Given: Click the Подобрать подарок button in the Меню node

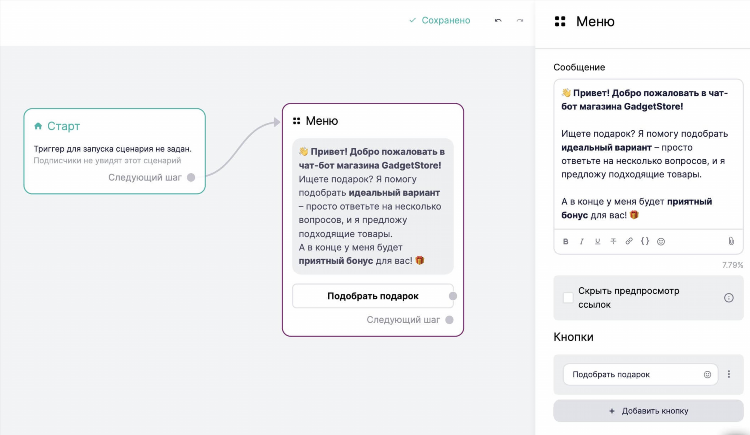Looking at the screenshot, I should (373, 296).
